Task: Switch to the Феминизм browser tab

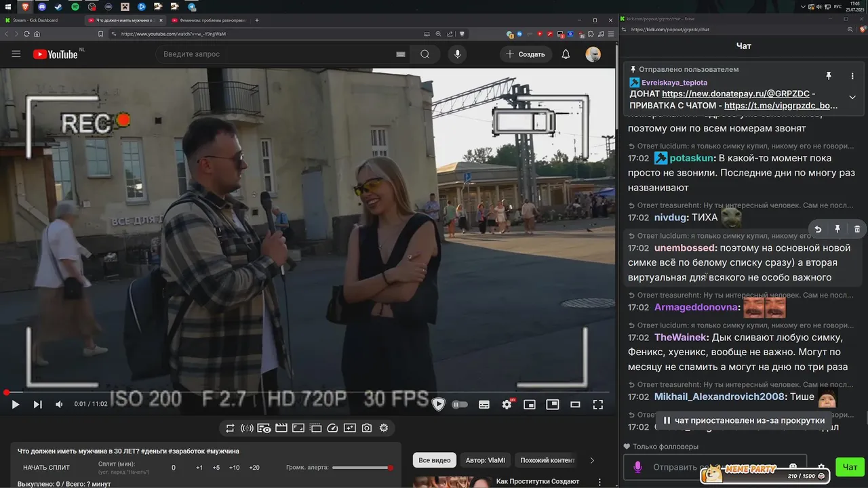Action: (x=208, y=20)
